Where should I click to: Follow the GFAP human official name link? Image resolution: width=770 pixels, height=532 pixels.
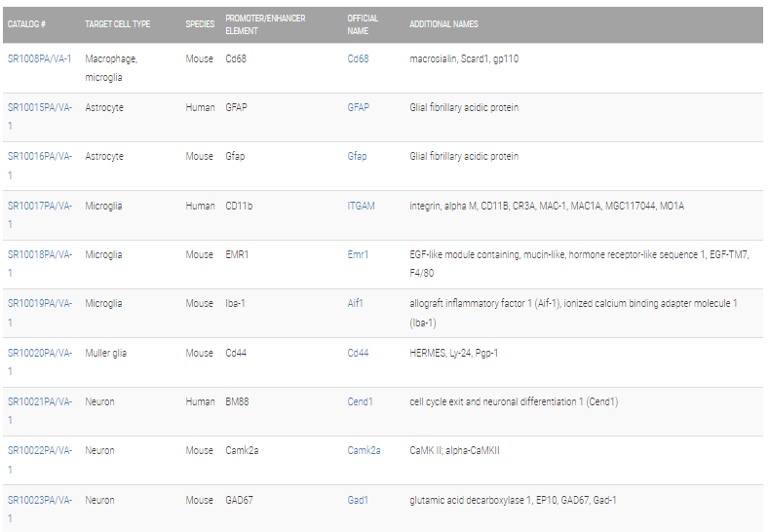coord(358,107)
